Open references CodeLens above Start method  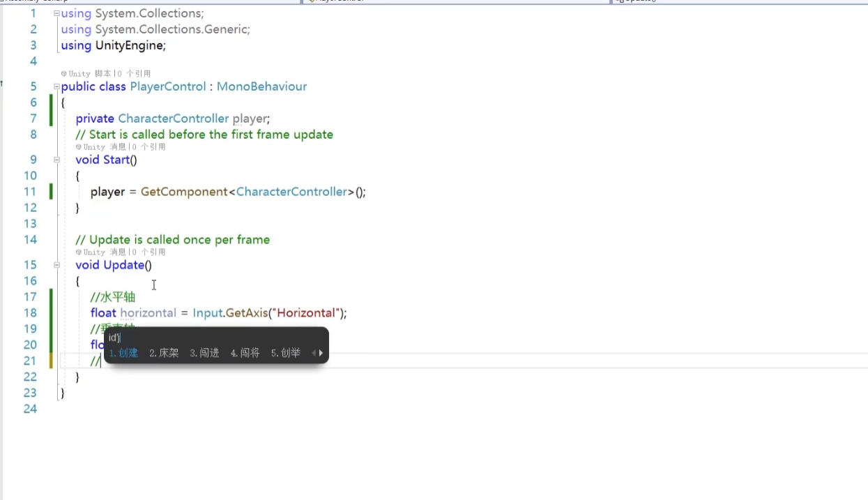pos(149,146)
